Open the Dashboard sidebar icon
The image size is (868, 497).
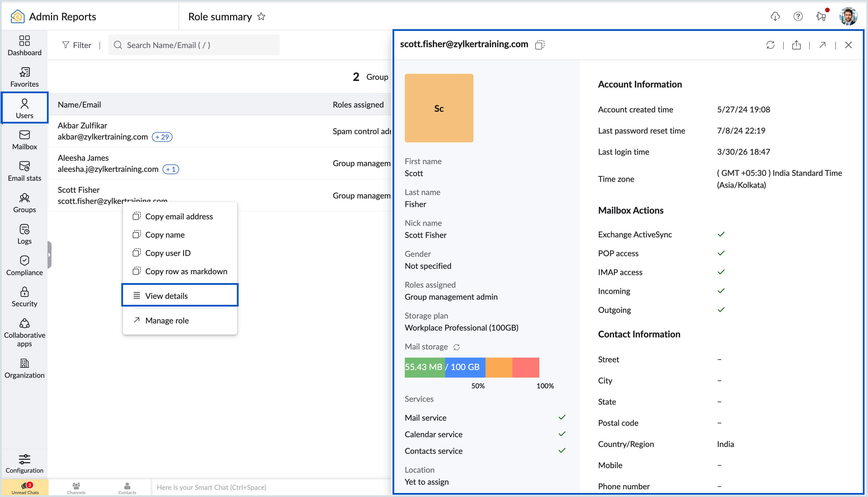(x=24, y=45)
